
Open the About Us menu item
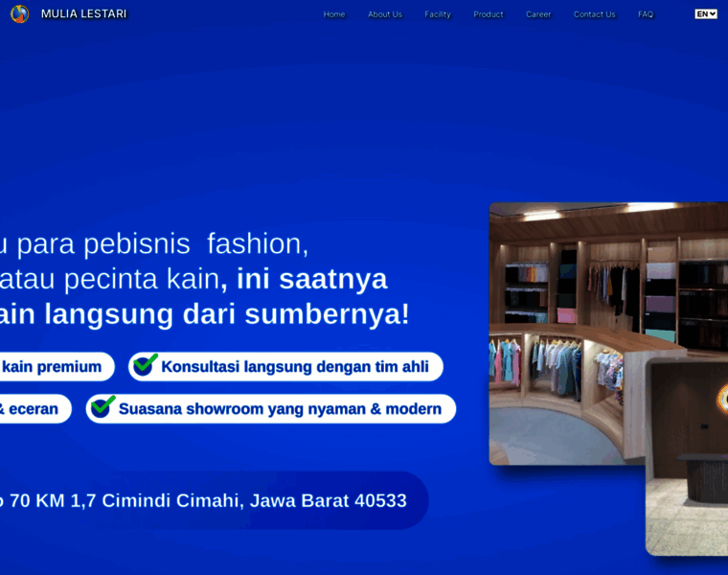coord(385,14)
